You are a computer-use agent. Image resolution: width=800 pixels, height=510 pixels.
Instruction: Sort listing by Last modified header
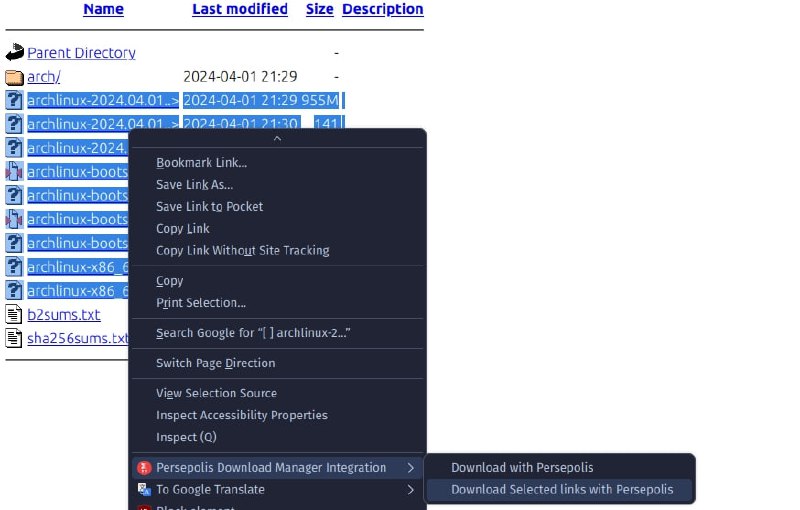tap(240, 9)
